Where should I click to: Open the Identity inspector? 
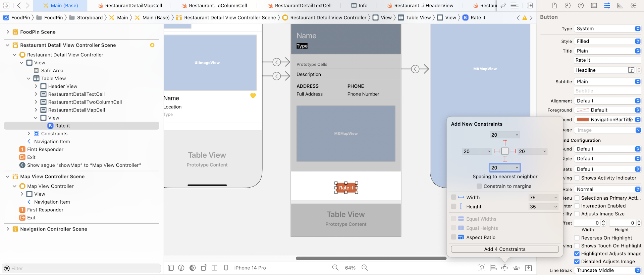tap(594, 6)
